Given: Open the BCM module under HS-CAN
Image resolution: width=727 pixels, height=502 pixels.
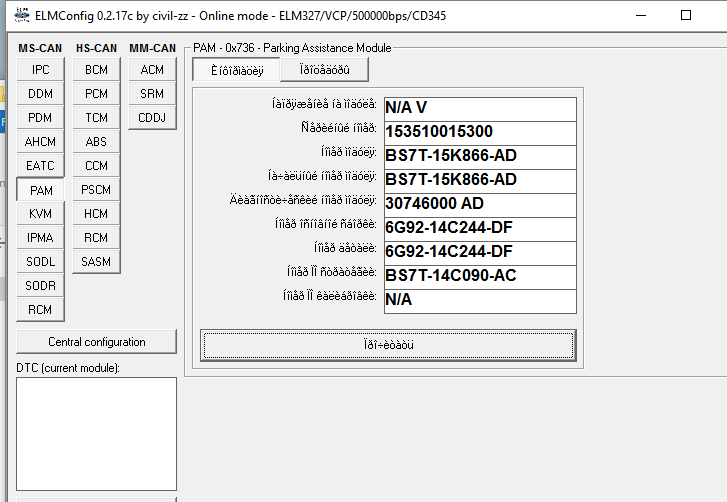Looking at the screenshot, I should [x=96, y=69].
